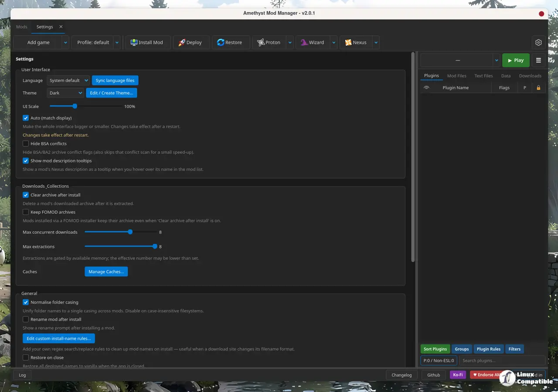Uncheck Normalise folder casing
This screenshot has height=392, width=558.
pyautogui.click(x=26, y=302)
